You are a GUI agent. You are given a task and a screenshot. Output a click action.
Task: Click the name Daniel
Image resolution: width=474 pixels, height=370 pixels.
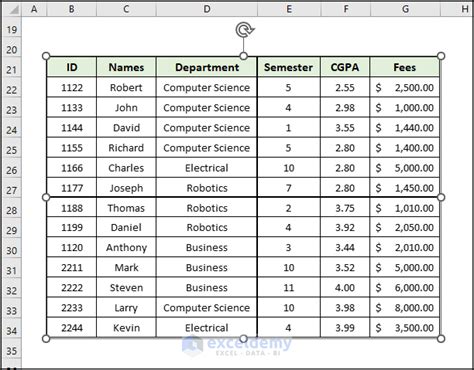pyautogui.click(x=126, y=227)
